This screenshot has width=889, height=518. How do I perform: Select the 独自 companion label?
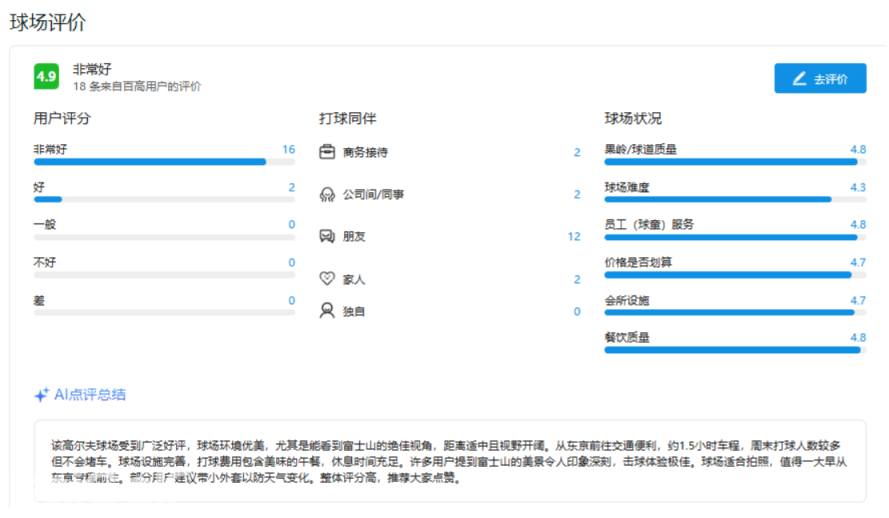tap(354, 311)
